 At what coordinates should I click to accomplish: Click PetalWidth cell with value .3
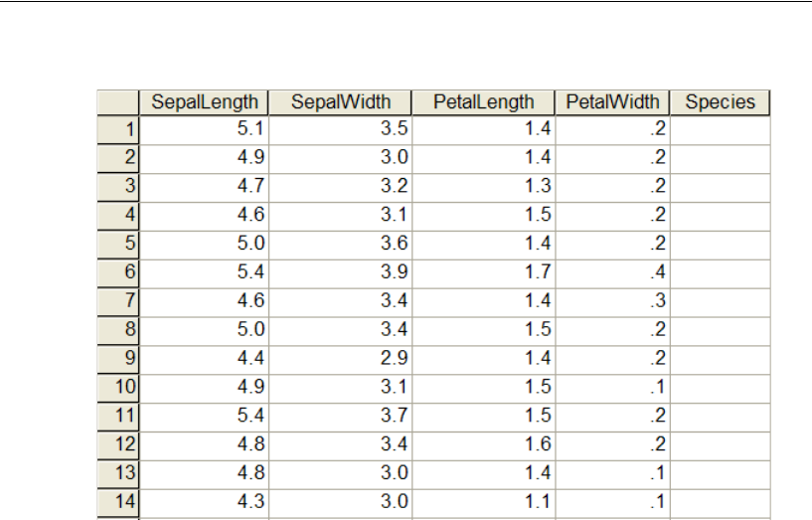[612, 299]
